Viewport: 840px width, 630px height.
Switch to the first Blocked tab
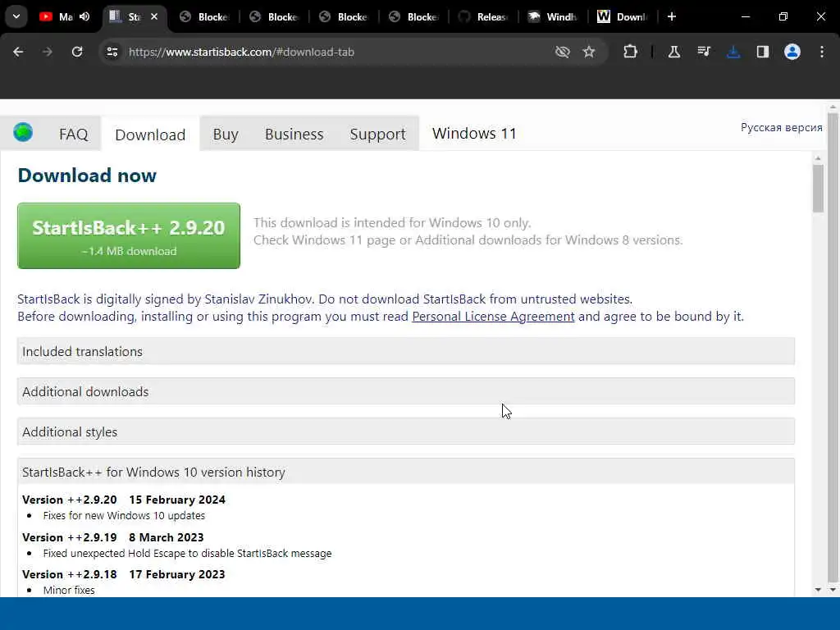[204, 16]
